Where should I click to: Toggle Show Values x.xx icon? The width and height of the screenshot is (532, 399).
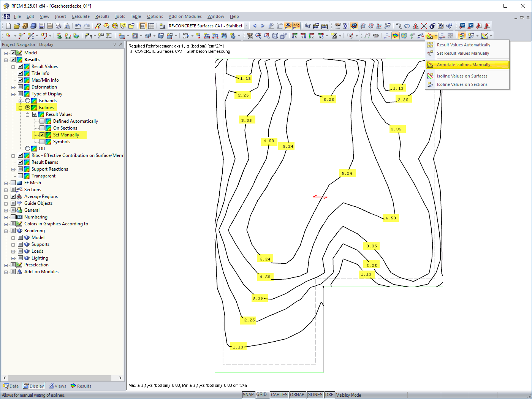[296, 26]
